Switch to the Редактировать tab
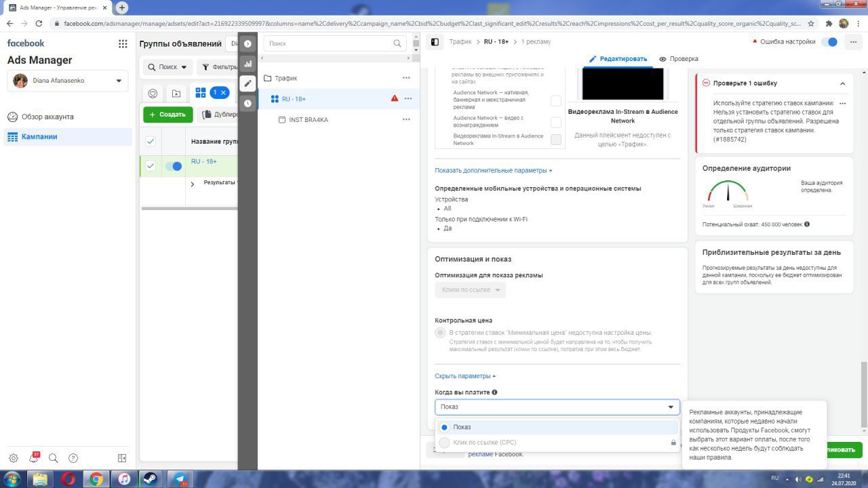This screenshot has width=868, height=488. pos(618,59)
